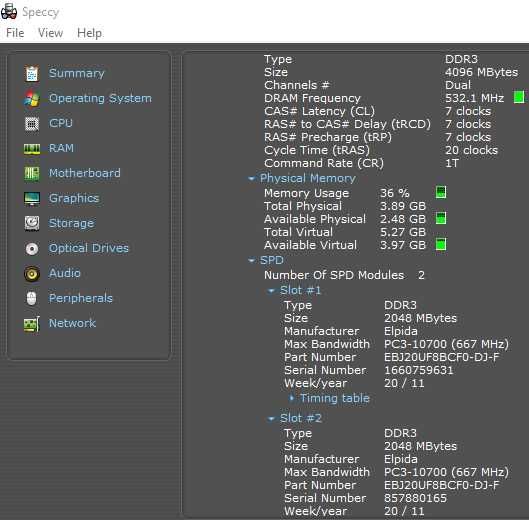Select Slot #1 Manufacturer Elpida value
Screen dimensions: 529x520
click(x=401, y=331)
